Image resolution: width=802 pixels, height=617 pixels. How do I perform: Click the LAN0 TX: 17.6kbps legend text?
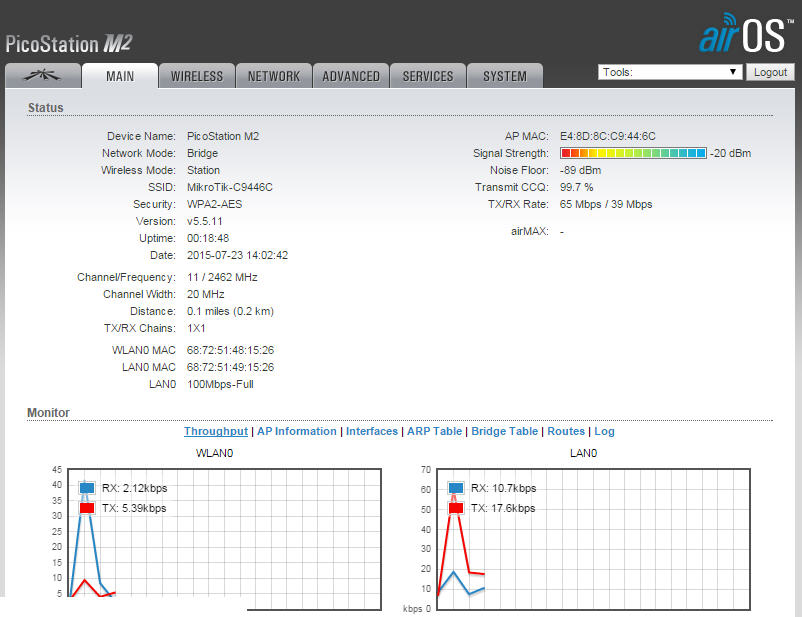click(503, 508)
